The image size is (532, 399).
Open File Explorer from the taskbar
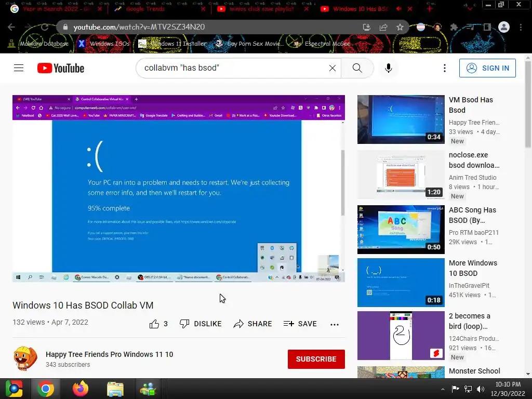point(115,389)
